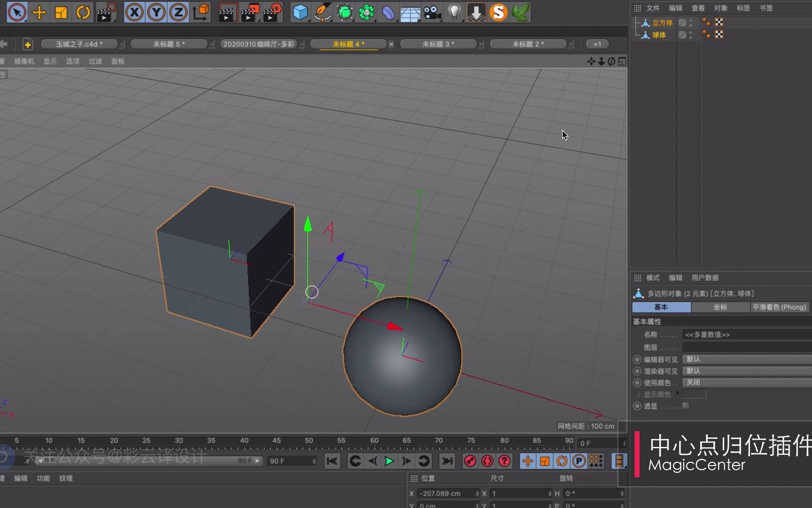
Task: Activate the Rotate tool in top toolbar
Action: point(83,13)
